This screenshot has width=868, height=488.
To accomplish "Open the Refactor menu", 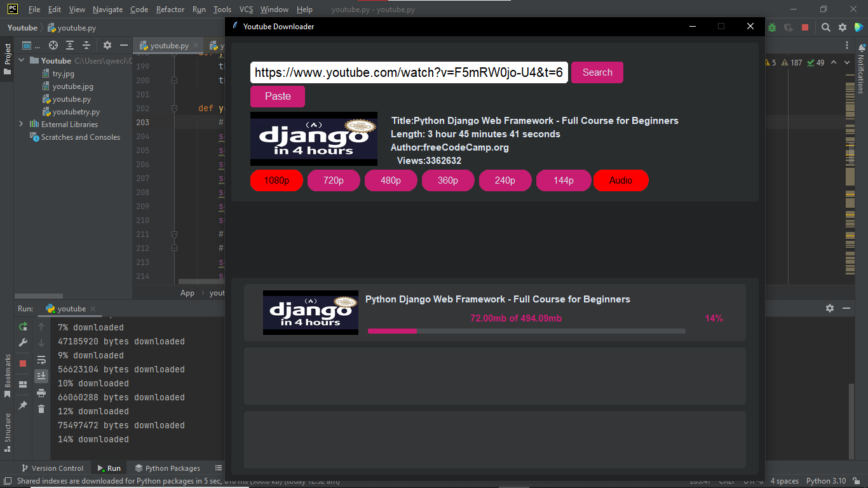I will pos(170,10).
